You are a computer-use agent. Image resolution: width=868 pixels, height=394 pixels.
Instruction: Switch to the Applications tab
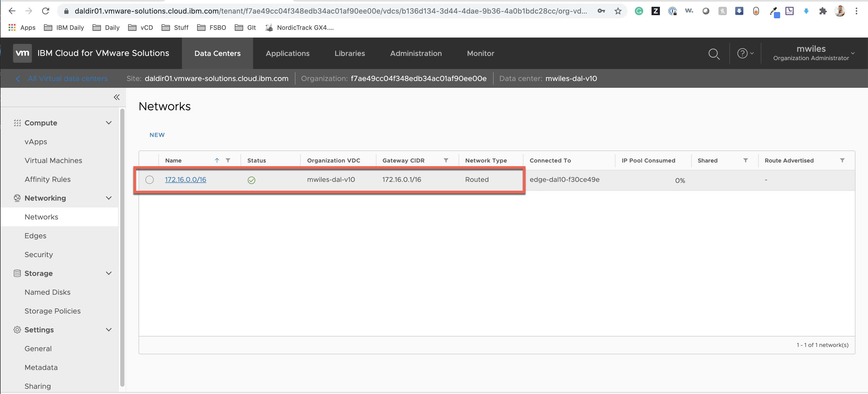tap(287, 53)
